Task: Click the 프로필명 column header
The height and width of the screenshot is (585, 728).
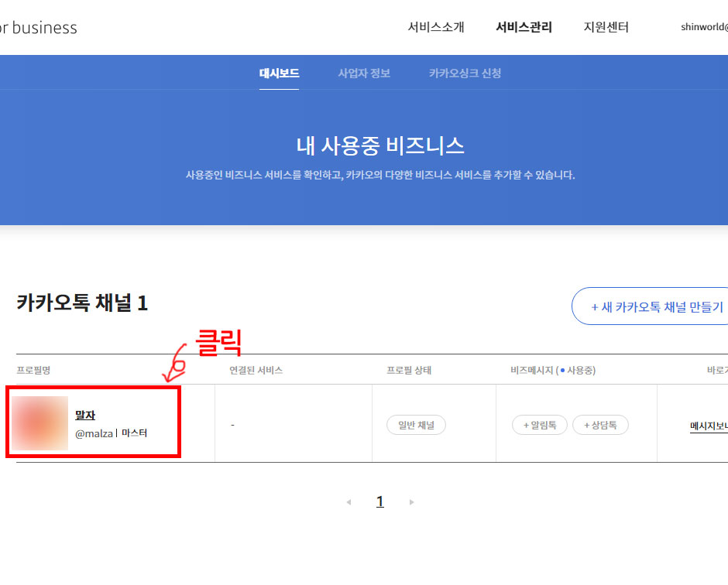Action: tap(33, 370)
